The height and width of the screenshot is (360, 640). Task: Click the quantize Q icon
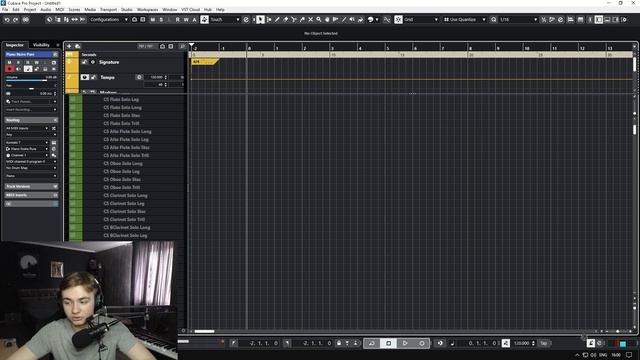493,20
